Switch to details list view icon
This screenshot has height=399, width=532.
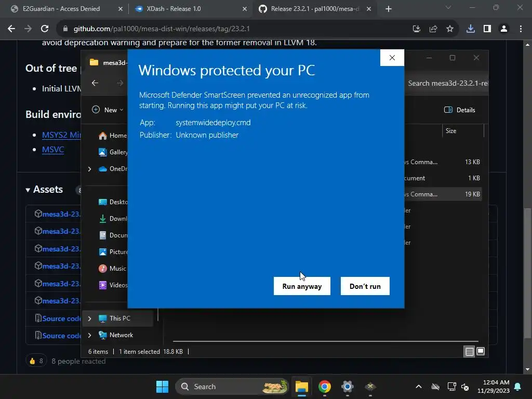[x=469, y=352]
